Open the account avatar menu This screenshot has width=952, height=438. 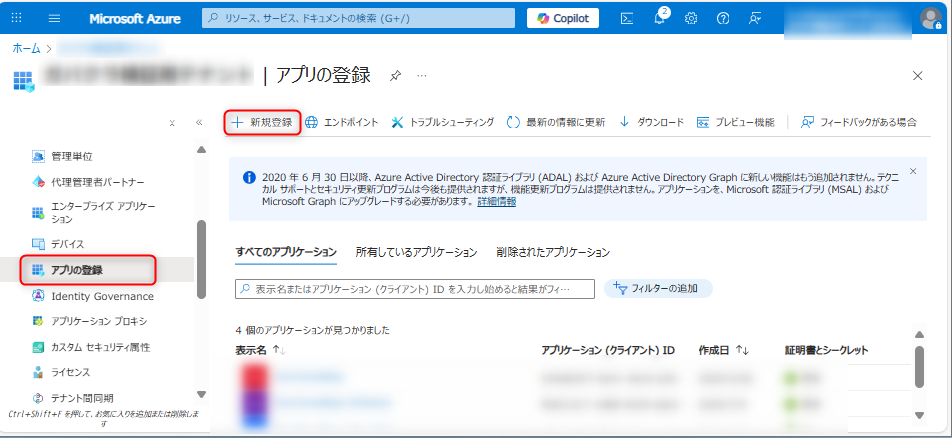pos(930,18)
